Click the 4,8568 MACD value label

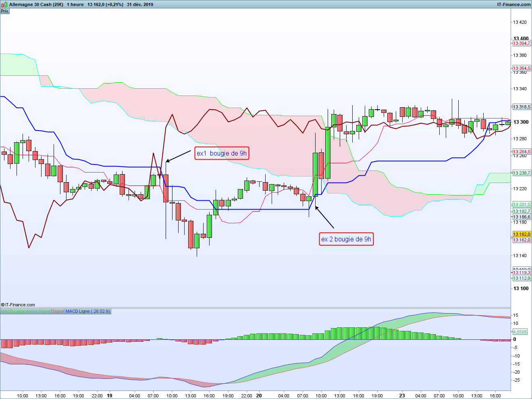pos(520,332)
